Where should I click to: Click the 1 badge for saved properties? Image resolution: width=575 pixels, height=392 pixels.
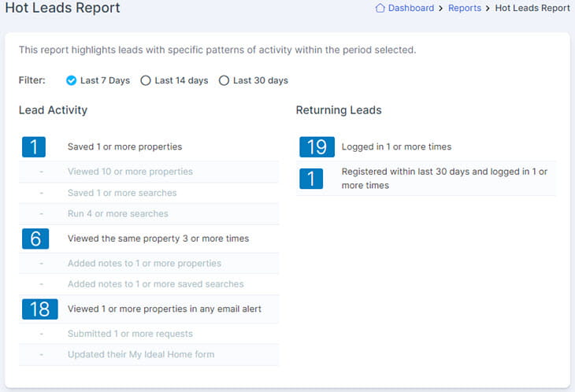click(34, 147)
